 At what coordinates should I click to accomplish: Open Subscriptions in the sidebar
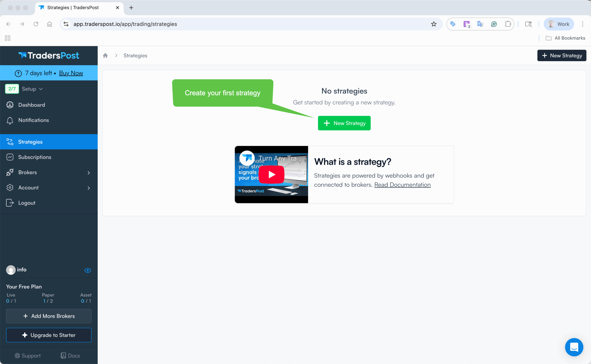(35, 157)
